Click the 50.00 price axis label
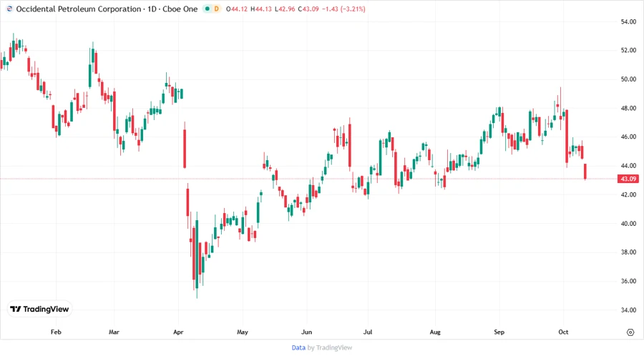This screenshot has width=644, height=356. pos(628,79)
